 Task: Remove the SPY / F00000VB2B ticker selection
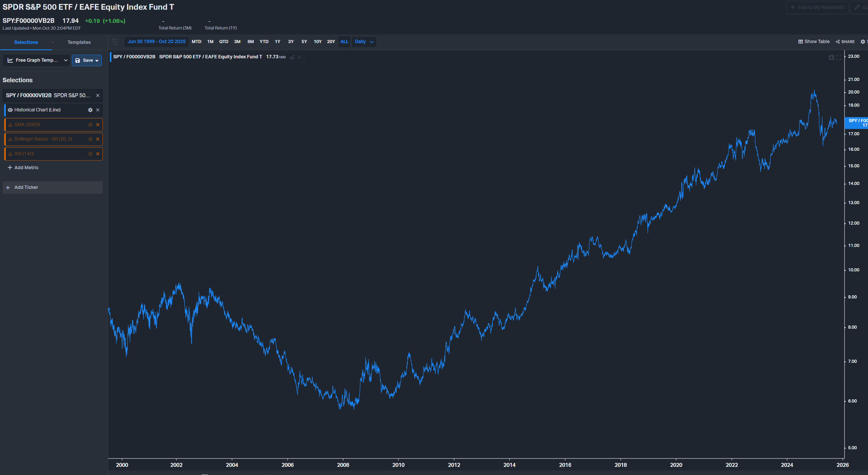tap(98, 96)
